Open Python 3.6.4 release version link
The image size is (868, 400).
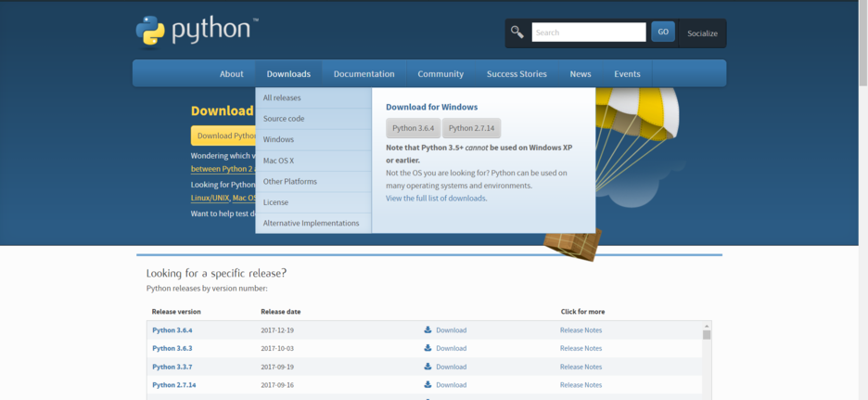pos(172,330)
